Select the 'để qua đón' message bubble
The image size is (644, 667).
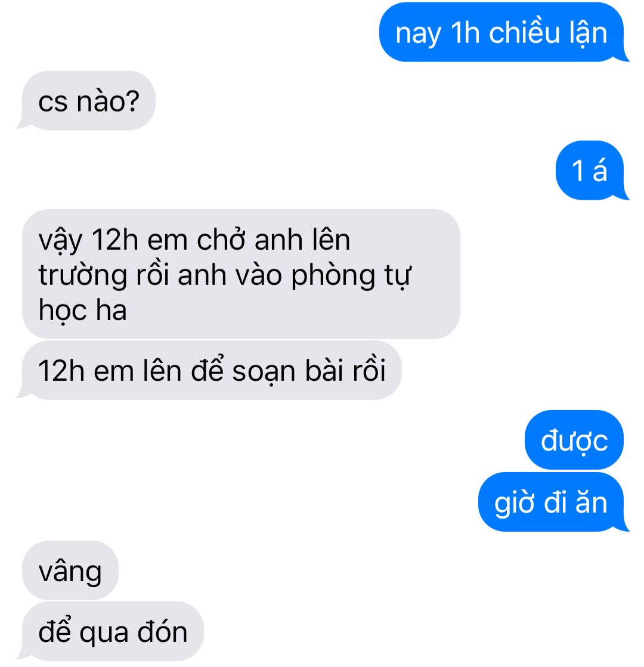(x=113, y=632)
